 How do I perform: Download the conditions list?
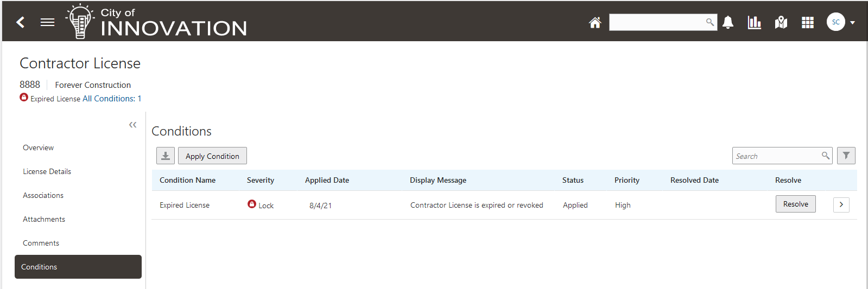click(166, 156)
